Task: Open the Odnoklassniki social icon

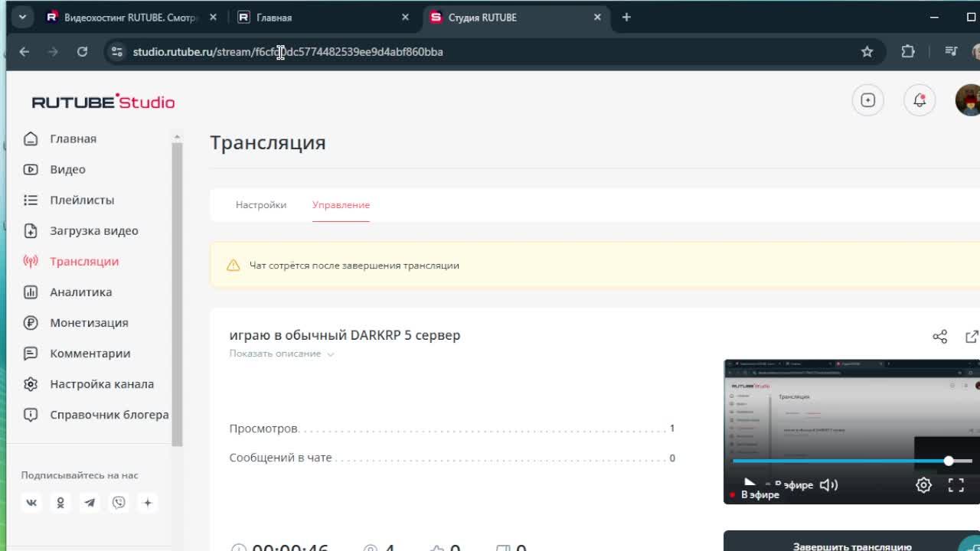Action: [x=60, y=503]
